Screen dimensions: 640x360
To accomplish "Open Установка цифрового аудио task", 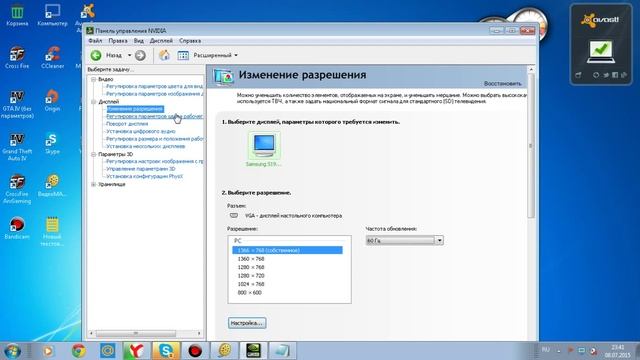I will [x=140, y=131].
